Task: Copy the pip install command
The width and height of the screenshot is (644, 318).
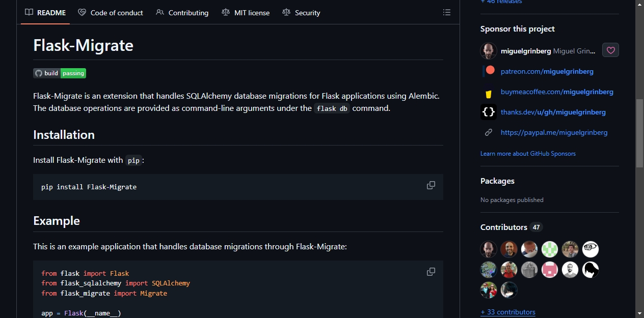Action: pos(431,186)
